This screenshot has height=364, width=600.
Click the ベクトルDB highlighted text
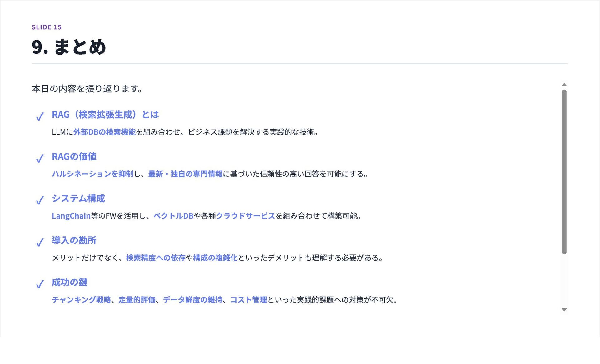click(x=173, y=216)
